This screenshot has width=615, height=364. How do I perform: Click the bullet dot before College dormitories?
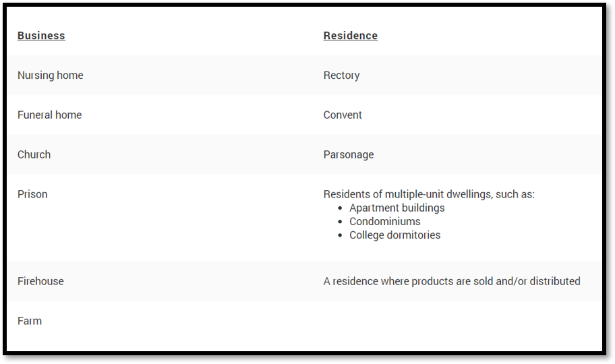pyautogui.click(x=340, y=236)
